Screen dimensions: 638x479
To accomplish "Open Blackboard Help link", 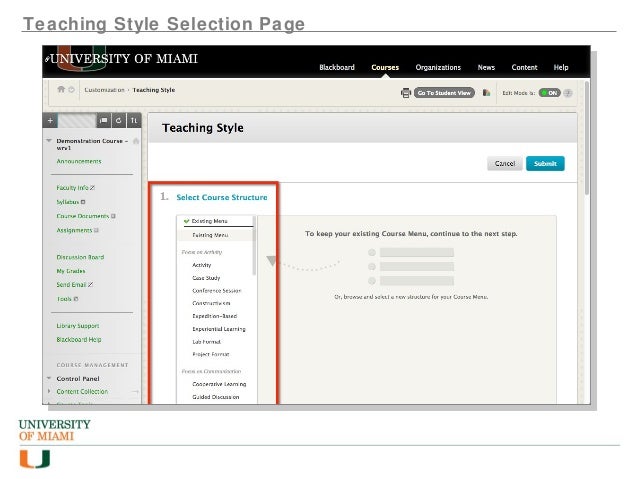I will [x=79, y=339].
